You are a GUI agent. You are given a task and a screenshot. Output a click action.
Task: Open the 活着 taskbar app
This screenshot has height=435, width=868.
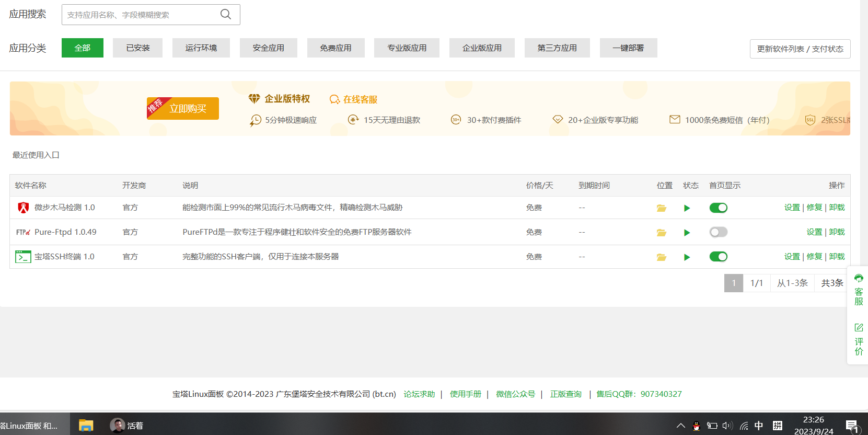tap(127, 426)
